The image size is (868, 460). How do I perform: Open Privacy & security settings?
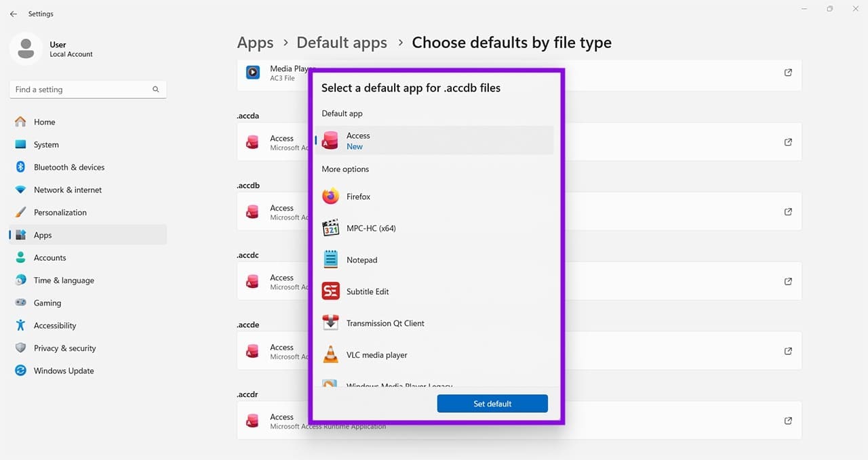pyautogui.click(x=87, y=348)
